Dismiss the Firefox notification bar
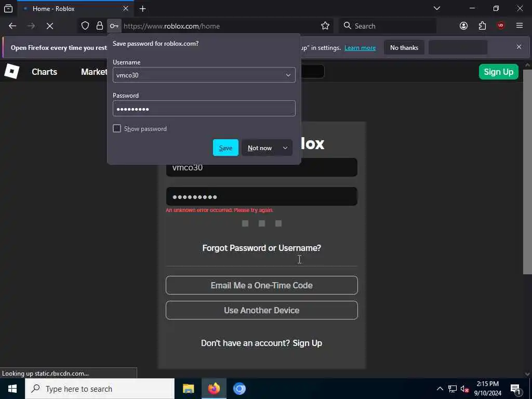The image size is (532, 399). [519, 47]
